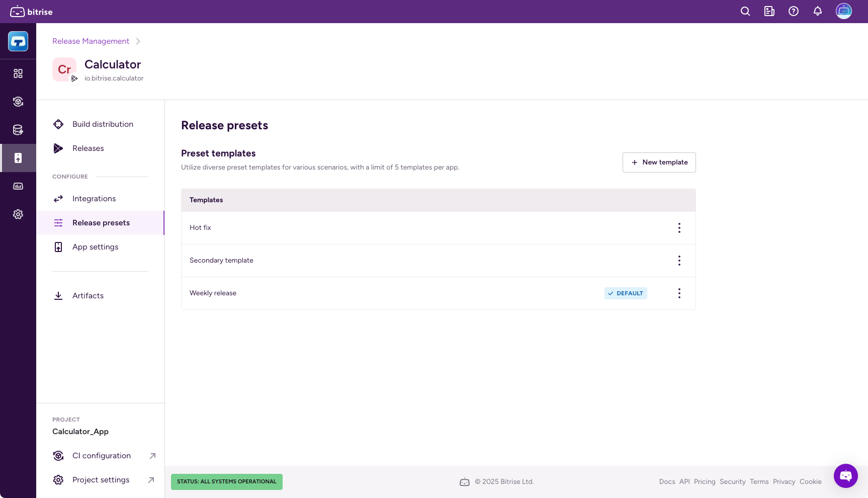Open options menu for Hot fix template
This screenshot has width=868, height=498.
tap(679, 228)
